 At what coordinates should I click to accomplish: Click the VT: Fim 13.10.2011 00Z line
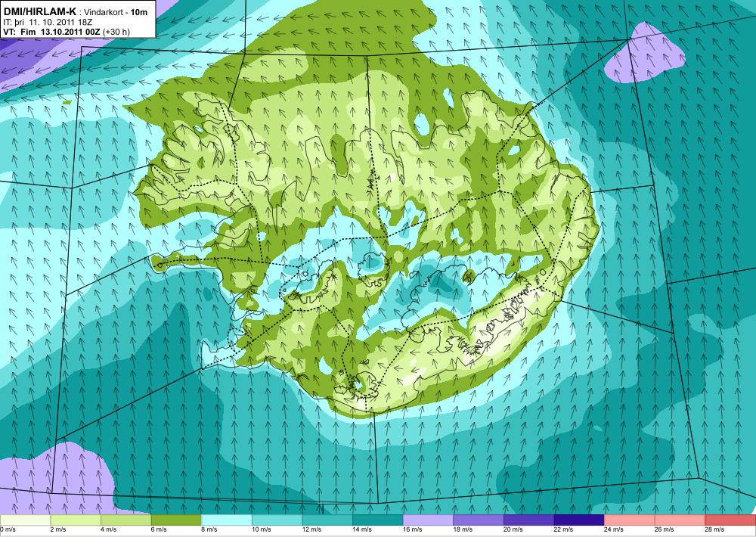pyautogui.click(x=51, y=32)
